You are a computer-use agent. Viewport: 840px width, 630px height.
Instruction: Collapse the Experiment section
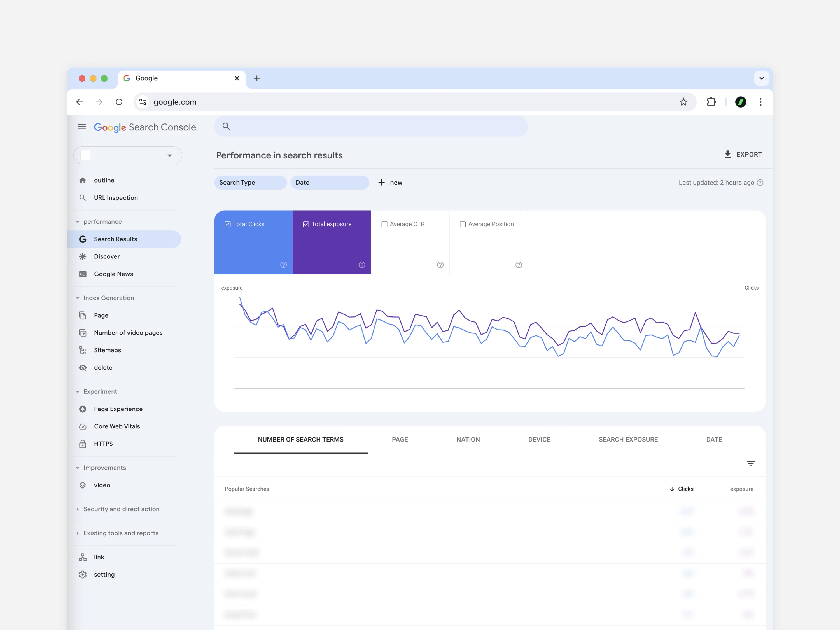click(x=78, y=392)
